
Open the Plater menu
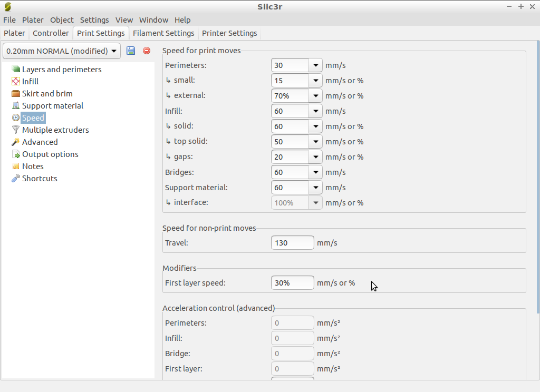[33, 20]
